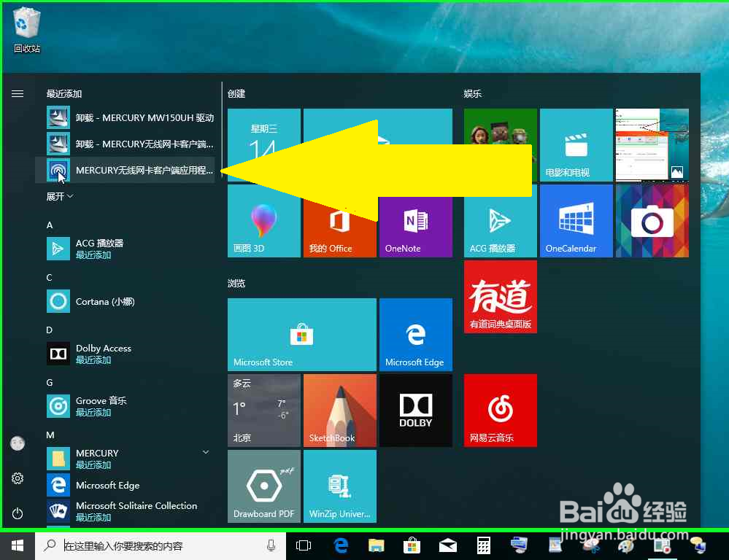Open the colorful Camera tile
729x560 pixels.
click(x=652, y=221)
